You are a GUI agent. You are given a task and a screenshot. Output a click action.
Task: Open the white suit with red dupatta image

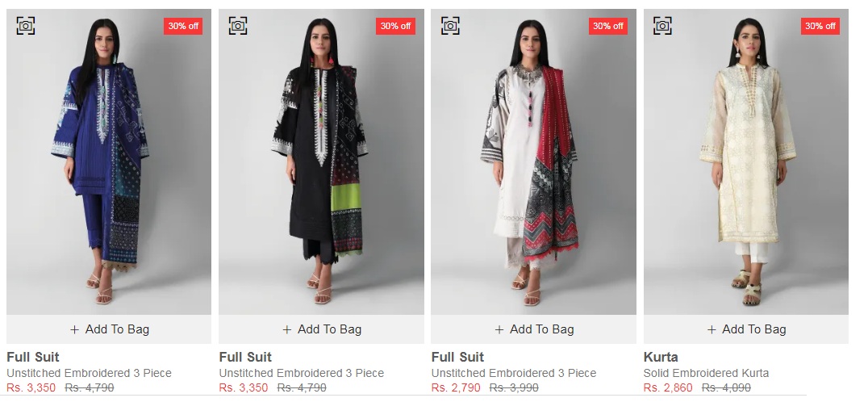pyautogui.click(x=534, y=161)
